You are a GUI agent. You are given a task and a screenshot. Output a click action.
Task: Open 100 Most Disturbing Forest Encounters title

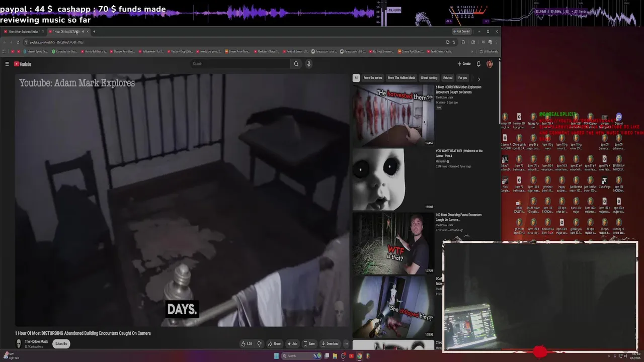point(459,217)
